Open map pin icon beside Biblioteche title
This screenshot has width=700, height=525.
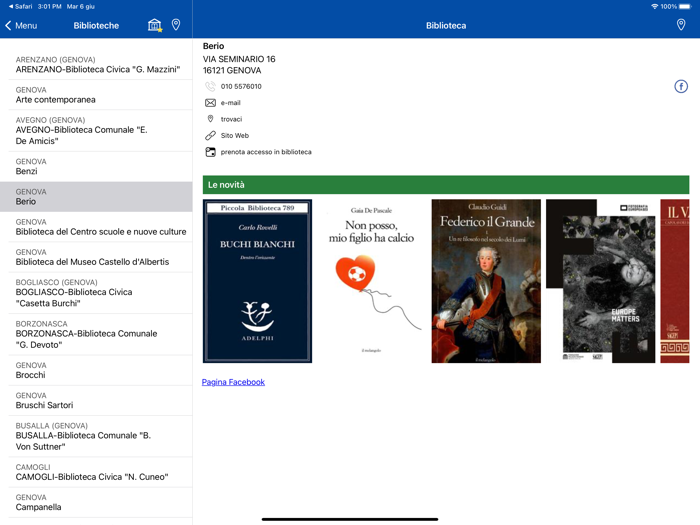point(176,25)
